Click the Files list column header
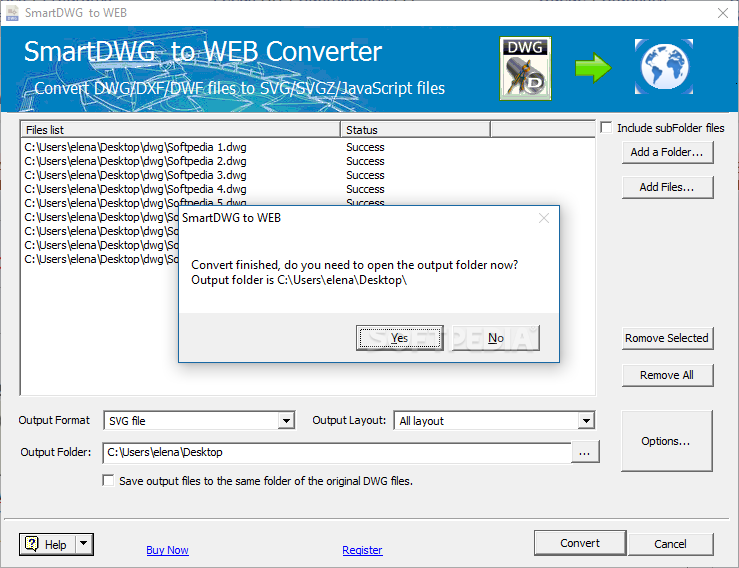The image size is (739, 568). coord(180,130)
